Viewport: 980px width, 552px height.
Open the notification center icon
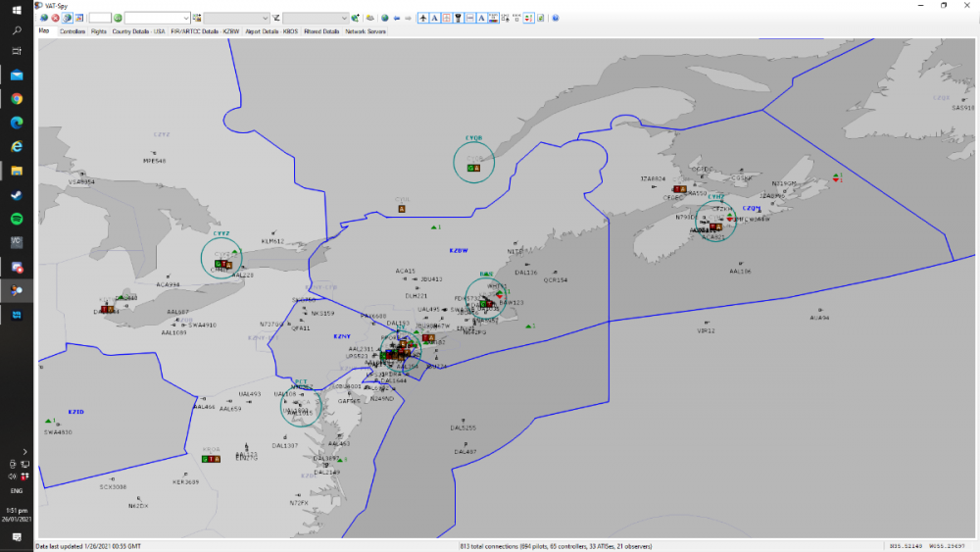point(17,537)
